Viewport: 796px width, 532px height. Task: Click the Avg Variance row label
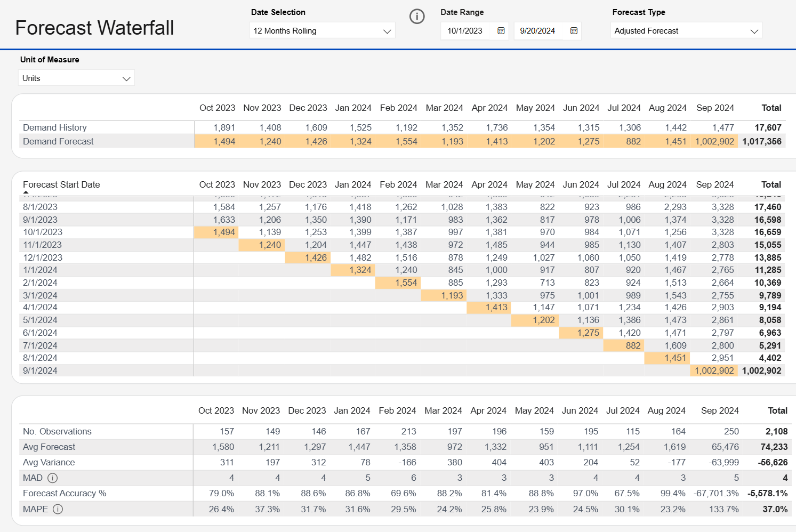[x=49, y=462]
